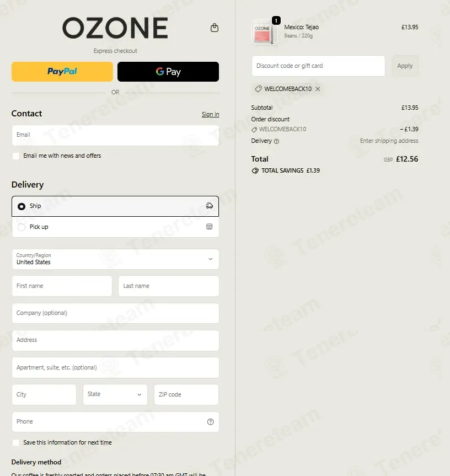This screenshot has height=476, width=450.
Task: Click the ZIP code field
Action: [x=186, y=394]
